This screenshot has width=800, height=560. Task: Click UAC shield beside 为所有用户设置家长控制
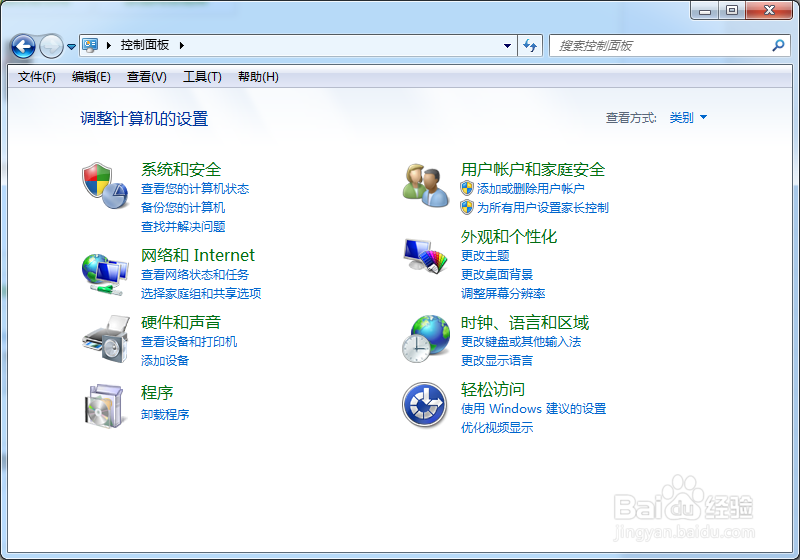point(467,207)
